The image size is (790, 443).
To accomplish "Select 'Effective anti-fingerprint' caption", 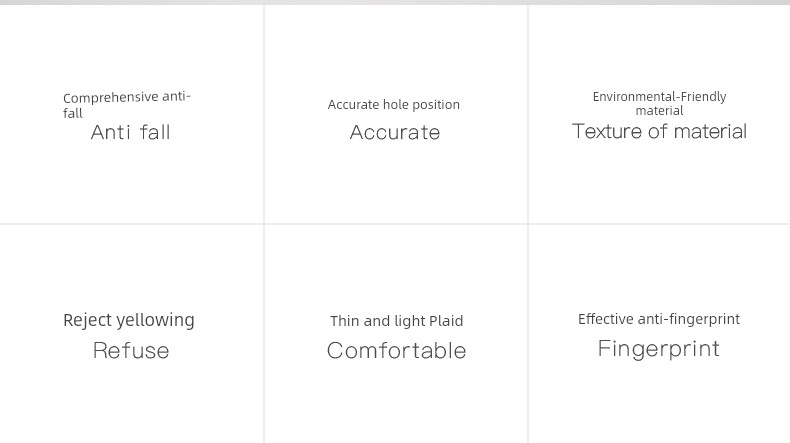I will pyautogui.click(x=659, y=319).
